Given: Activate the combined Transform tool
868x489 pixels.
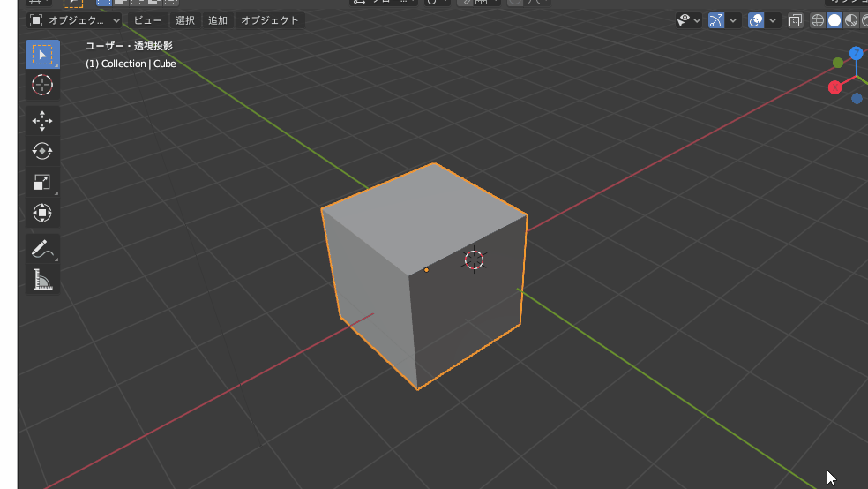Looking at the screenshot, I should (42, 213).
